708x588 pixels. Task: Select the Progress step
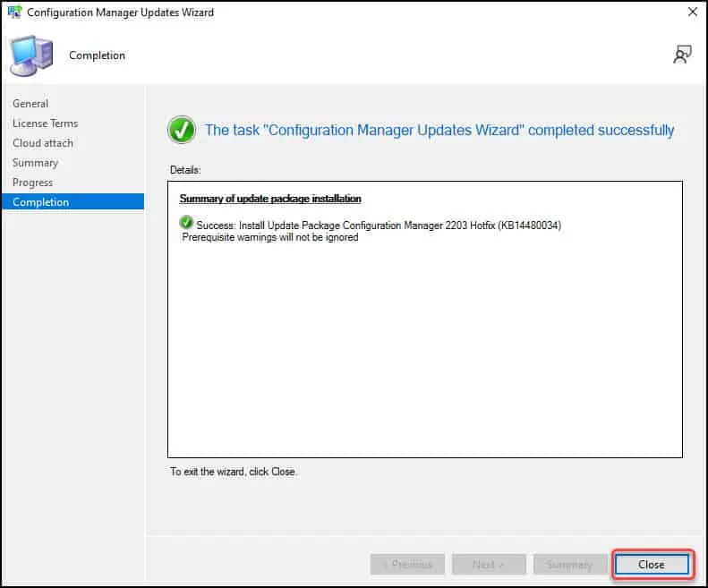pyautogui.click(x=32, y=183)
